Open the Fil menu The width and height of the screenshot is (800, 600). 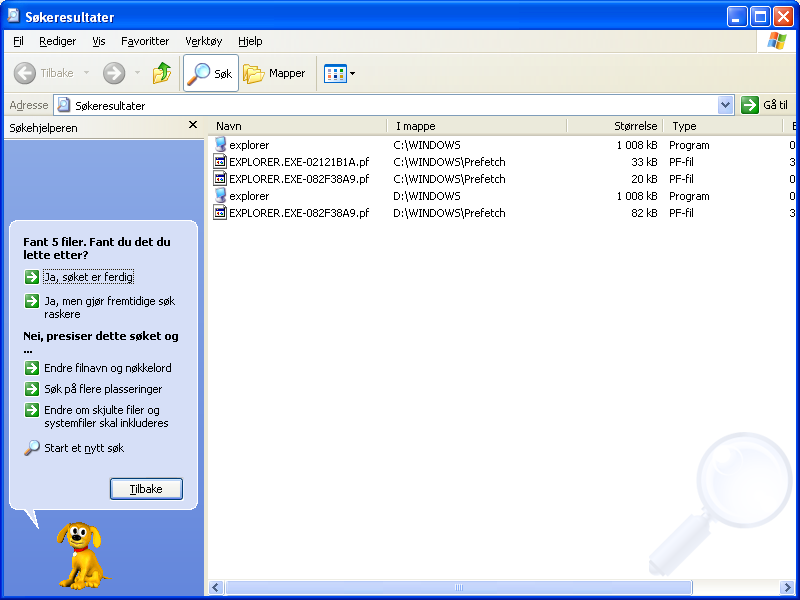tap(18, 41)
